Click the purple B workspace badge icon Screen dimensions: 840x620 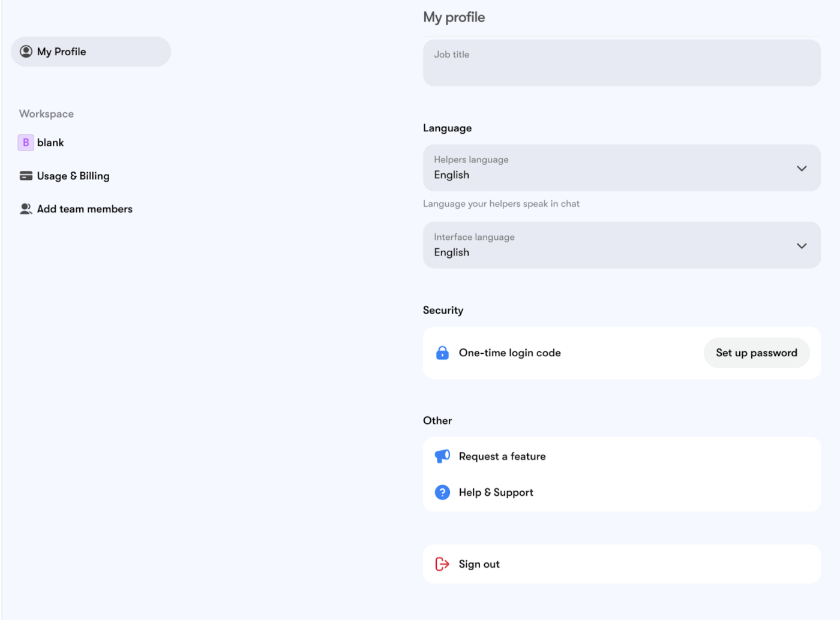coord(26,143)
